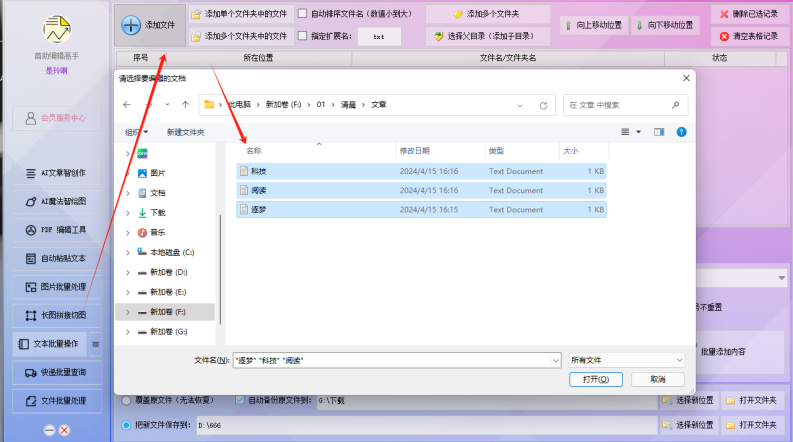
Task: Select 新加卷 (E:) in navigation tree
Action: (x=168, y=292)
